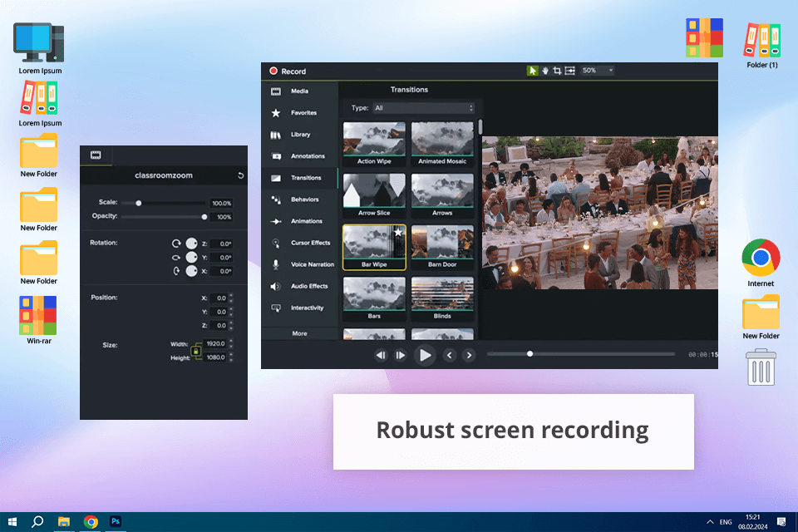The height and width of the screenshot is (532, 798).
Task: Open the Media tab
Action: pyautogui.click(x=299, y=91)
